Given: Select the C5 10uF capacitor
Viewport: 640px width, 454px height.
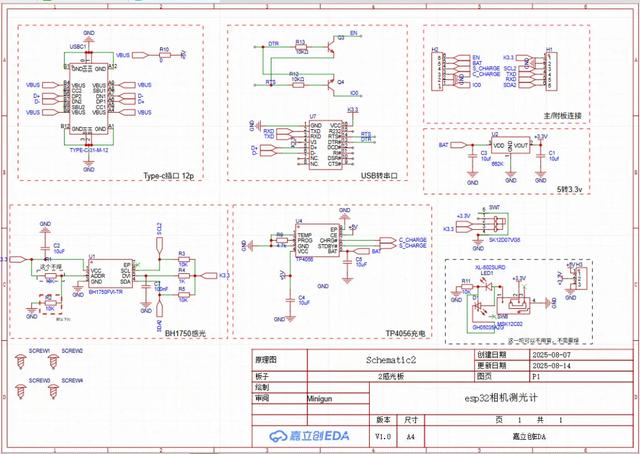Looking at the screenshot, I should tap(347, 262).
